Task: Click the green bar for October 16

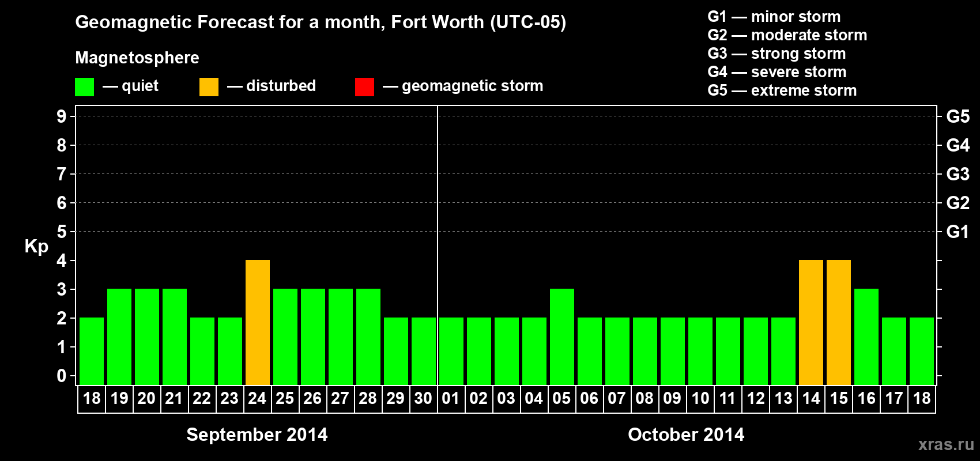Action: 866,337
